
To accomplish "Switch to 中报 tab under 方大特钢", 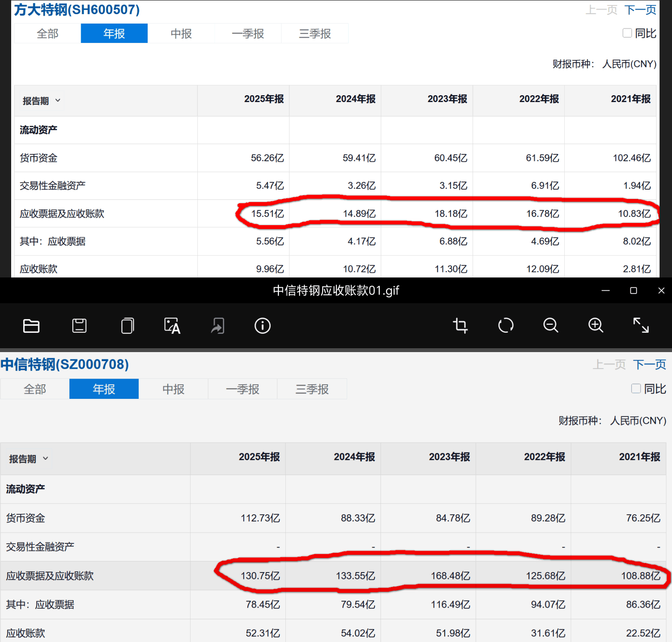I will point(181,33).
